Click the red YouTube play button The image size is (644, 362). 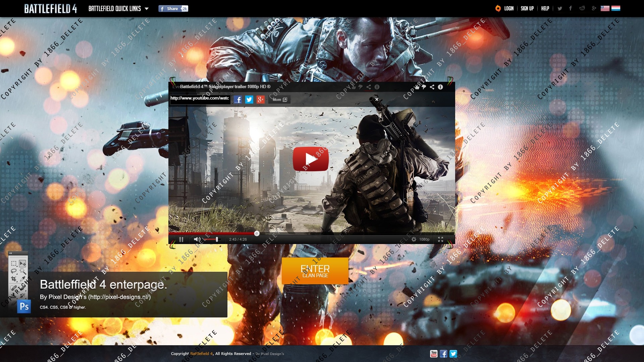[x=311, y=159]
